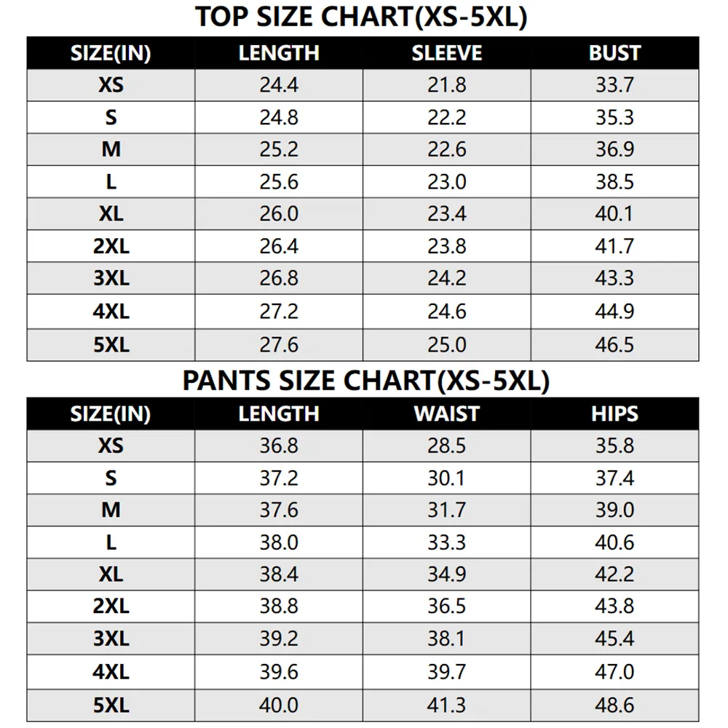
Task: Click the PANTS SIZE CHART title
Action: [365, 381]
